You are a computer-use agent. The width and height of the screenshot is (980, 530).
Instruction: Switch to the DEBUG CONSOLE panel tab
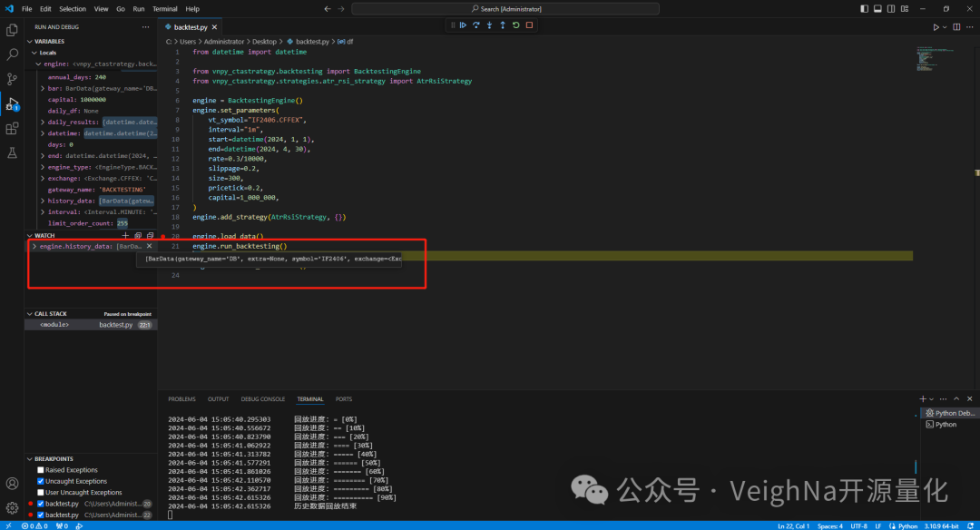pos(263,399)
